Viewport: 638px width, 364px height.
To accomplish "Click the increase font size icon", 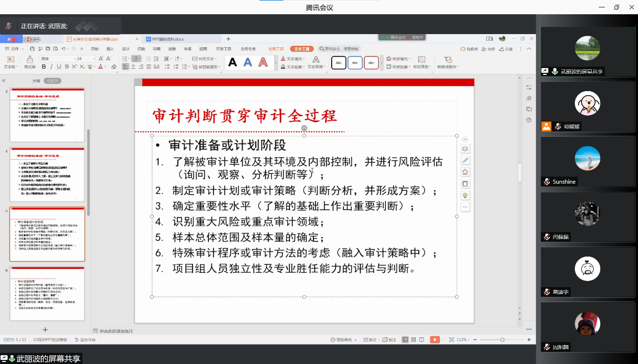I will point(101,59).
